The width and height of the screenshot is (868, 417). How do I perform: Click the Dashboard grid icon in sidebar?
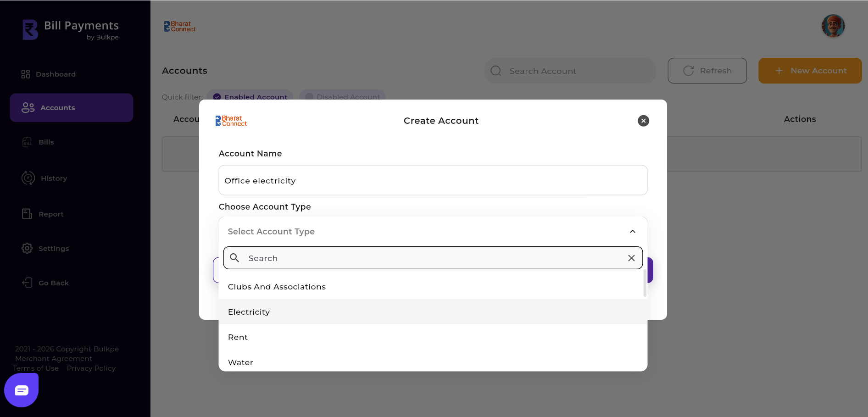pos(26,74)
